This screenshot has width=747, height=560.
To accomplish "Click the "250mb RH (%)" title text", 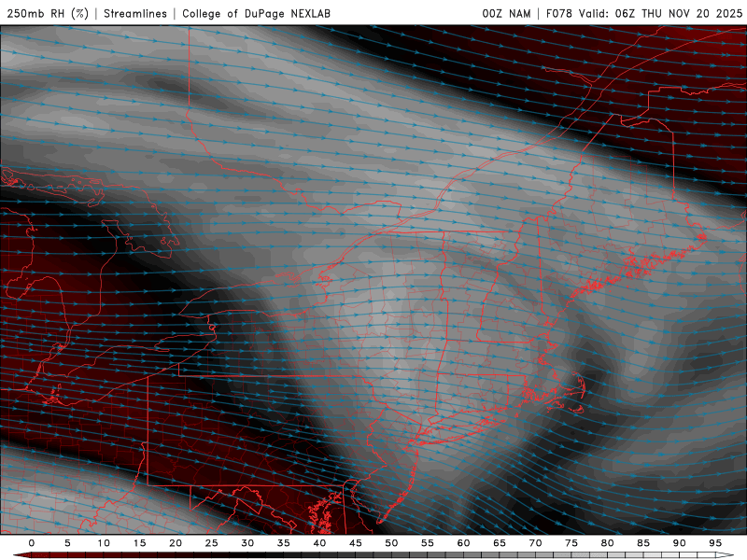I will point(48,13).
